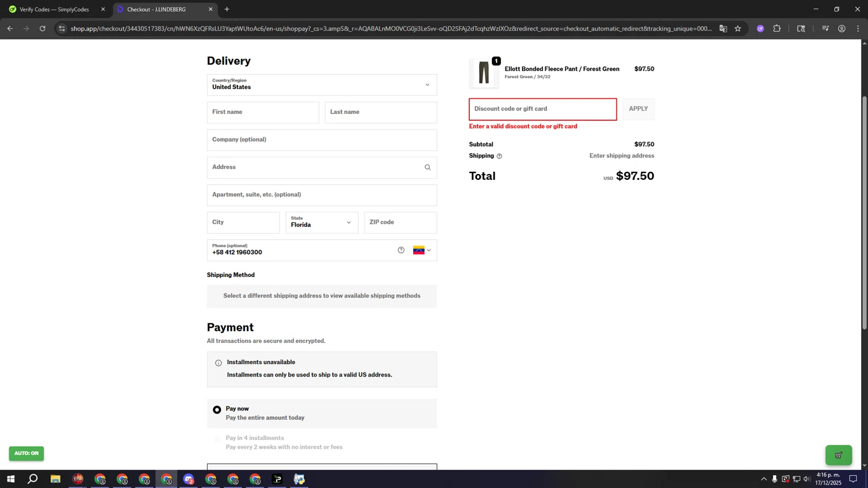Click the ZIP code field
Viewport: 868px width, 488px height.
[400, 223]
